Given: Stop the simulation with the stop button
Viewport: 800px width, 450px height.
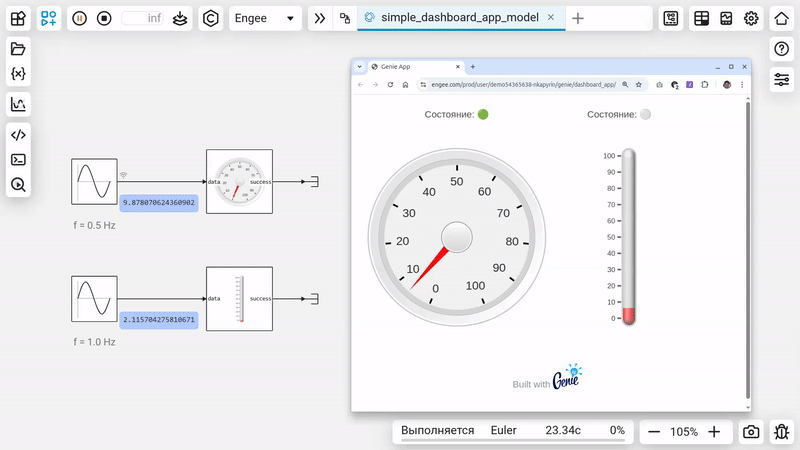Looking at the screenshot, I should click(104, 18).
